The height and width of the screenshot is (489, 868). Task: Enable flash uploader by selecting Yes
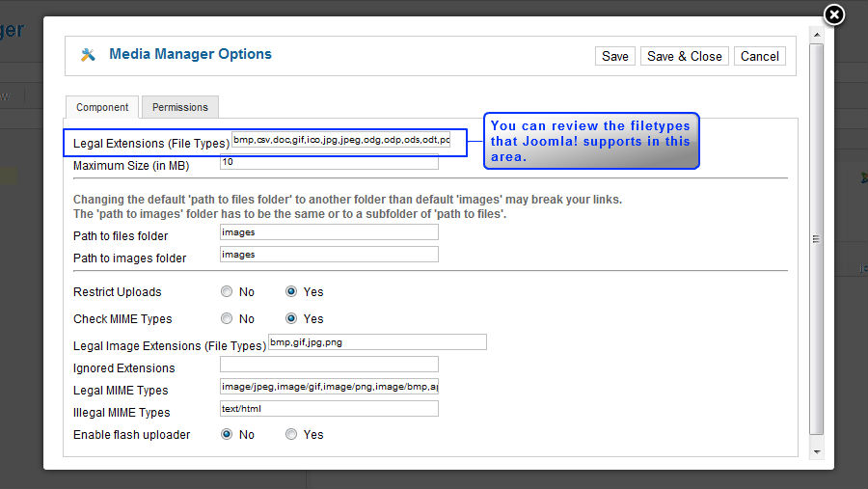[291, 435]
